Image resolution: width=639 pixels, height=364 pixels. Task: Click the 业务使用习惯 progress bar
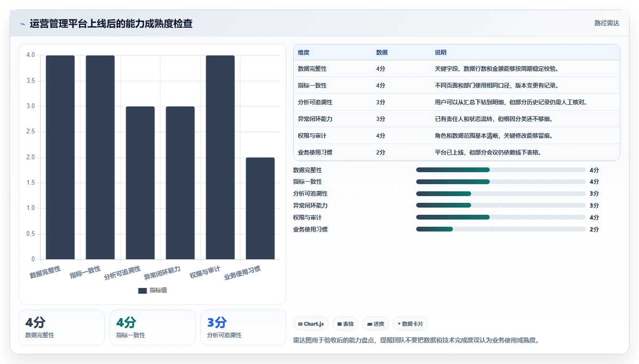(501, 229)
